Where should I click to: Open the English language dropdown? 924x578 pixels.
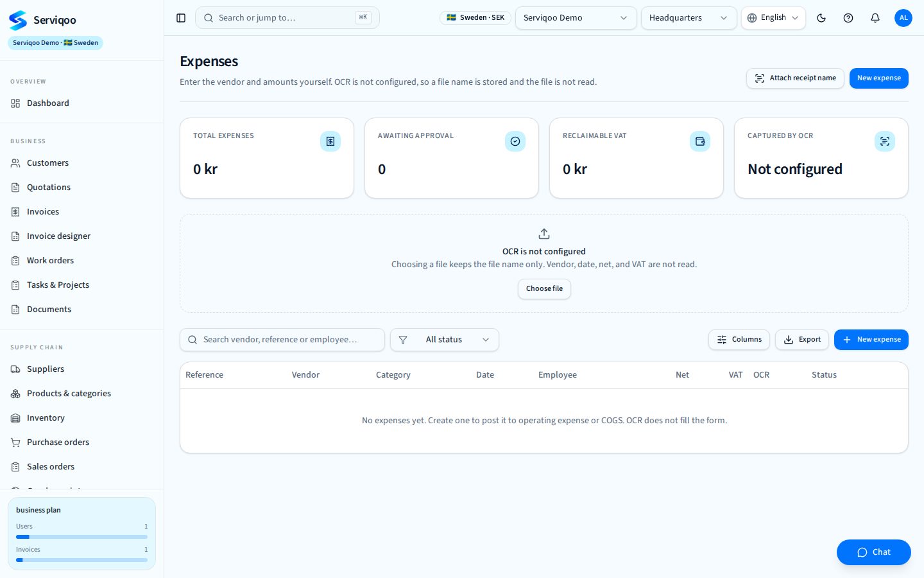773,18
